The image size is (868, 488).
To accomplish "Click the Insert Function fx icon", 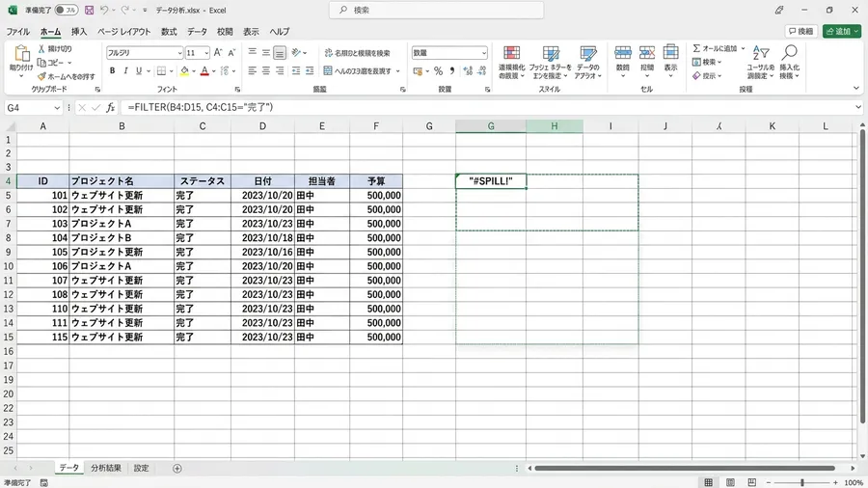I will click(x=110, y=107).
